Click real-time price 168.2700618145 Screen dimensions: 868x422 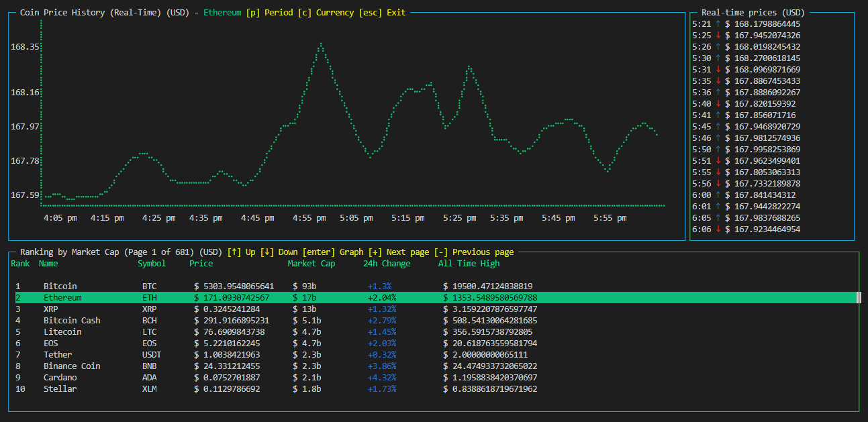coord(763,58)
